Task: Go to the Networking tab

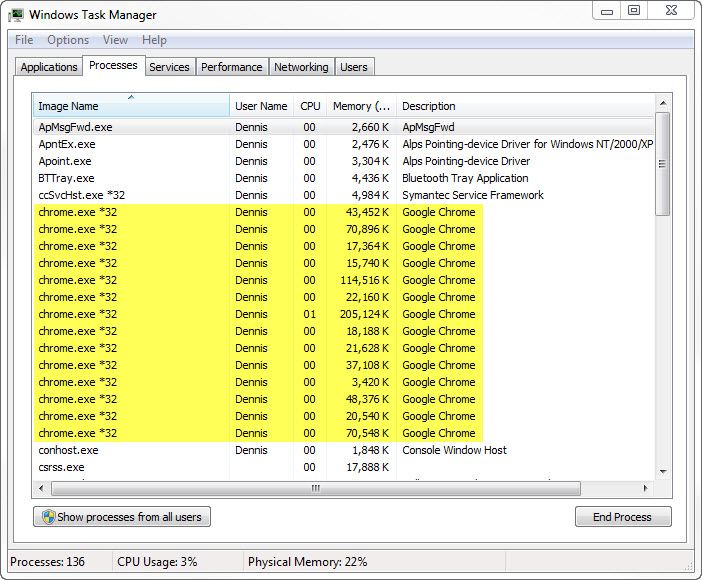Action: point(301,67)
